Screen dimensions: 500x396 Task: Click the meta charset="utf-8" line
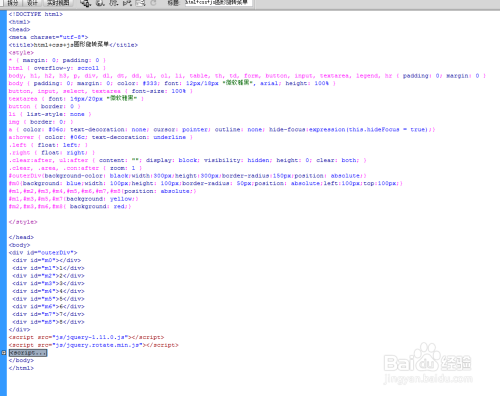pyautogui.click(x=48, y=37)
